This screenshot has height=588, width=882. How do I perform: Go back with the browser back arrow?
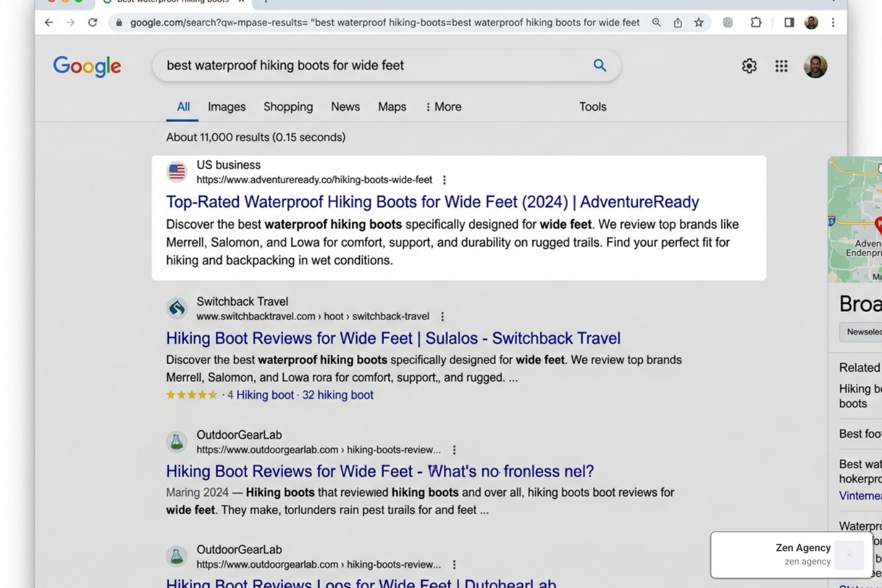(49, 22)
